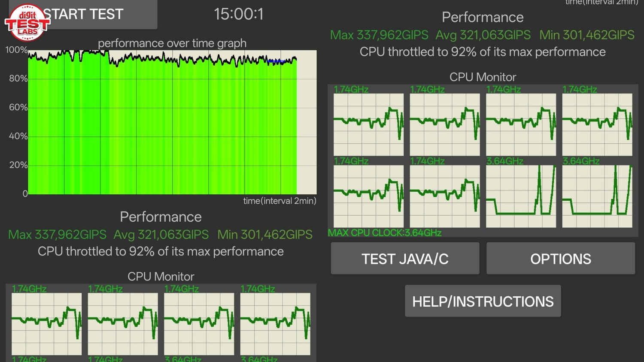
Task: Click the TEST JAVA/C button
Action: click(x=405, y=259)
